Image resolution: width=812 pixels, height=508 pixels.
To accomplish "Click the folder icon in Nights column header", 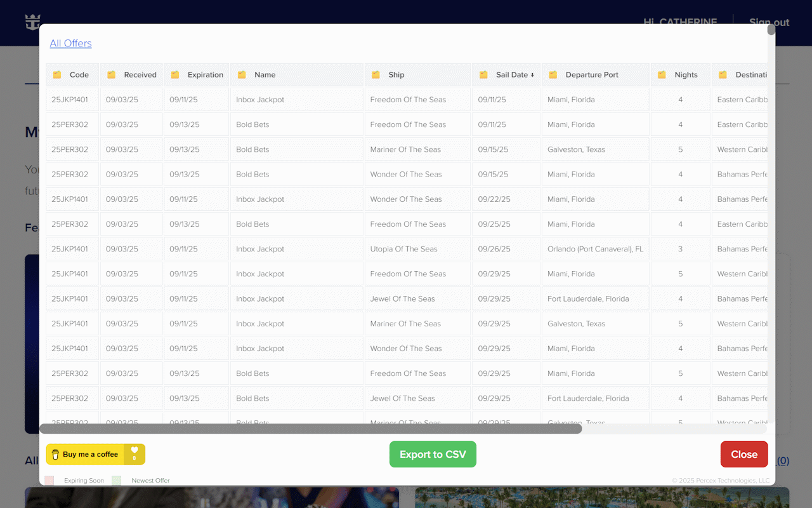I will point(662,75).
